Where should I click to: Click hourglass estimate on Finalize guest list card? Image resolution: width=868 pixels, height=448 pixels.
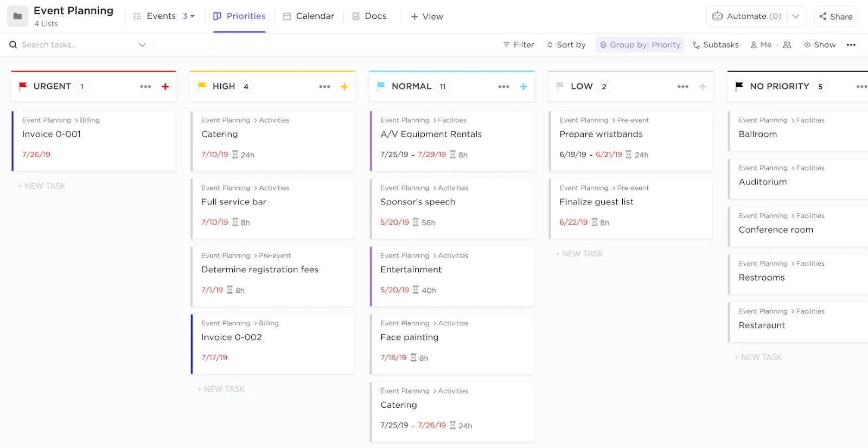[595, 222]
